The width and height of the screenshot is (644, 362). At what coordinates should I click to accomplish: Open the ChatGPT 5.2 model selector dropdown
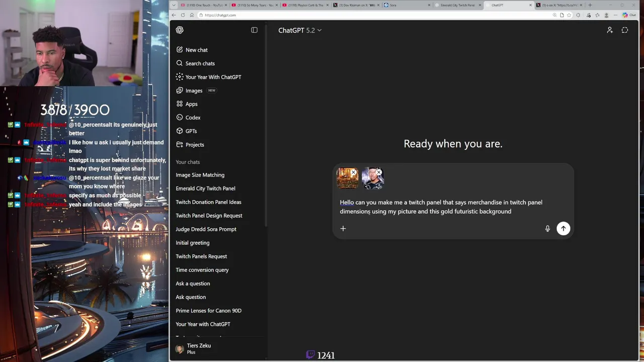pyautogui.click(x=300, y=30)
